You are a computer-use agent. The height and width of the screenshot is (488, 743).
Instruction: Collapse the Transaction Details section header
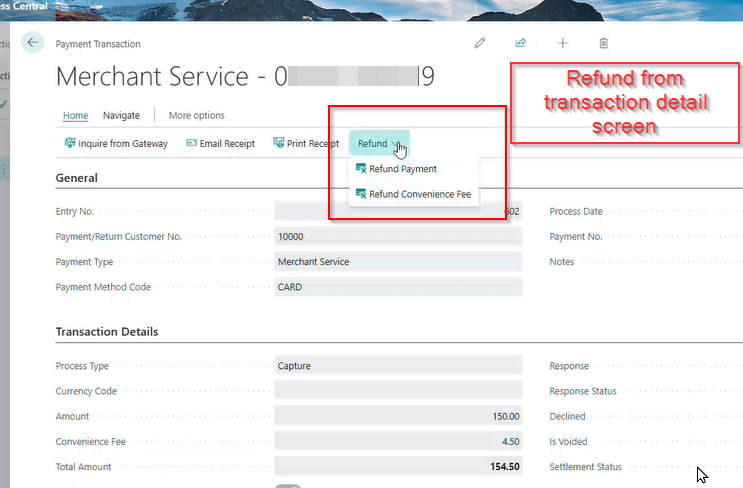(107, 332)
